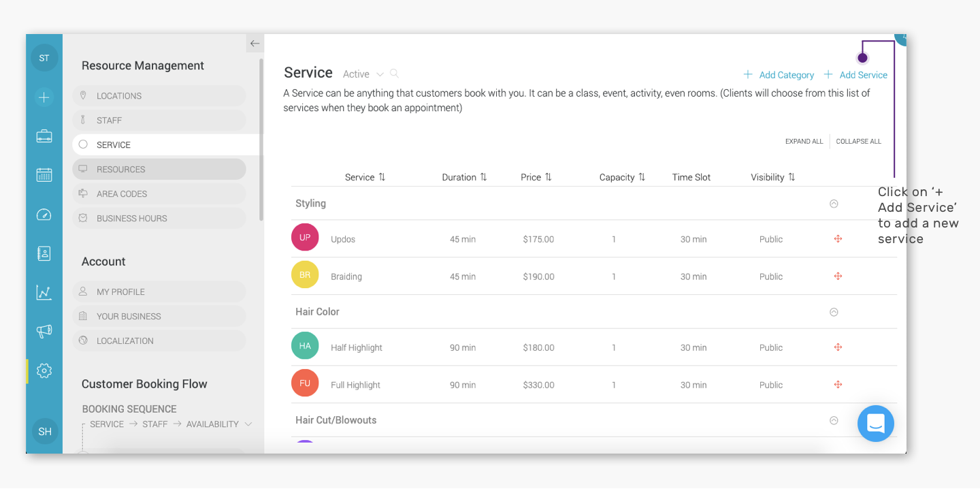Open the calendar icon in left rail
This screenshot has height=489, width=980.
pos(44,175)
